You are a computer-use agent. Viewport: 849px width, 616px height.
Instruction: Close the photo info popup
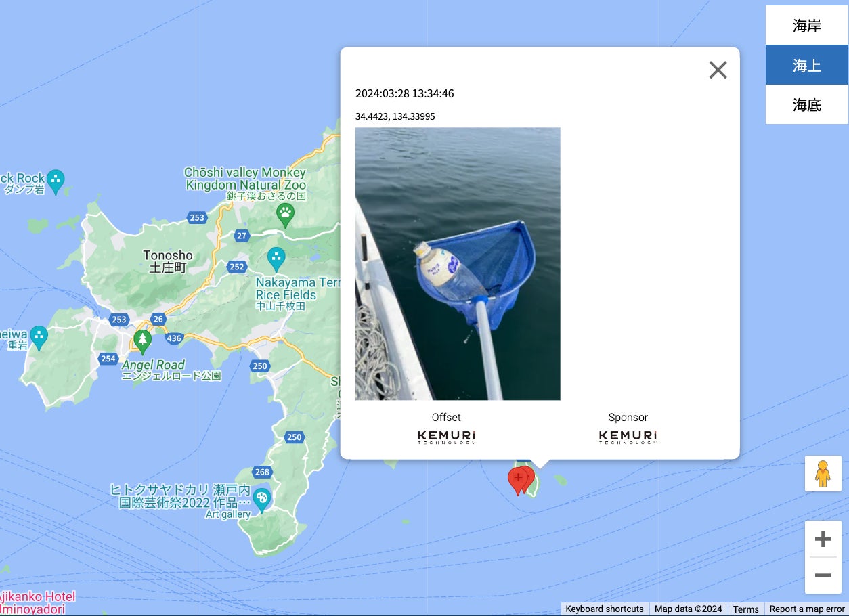pos(718,70)
